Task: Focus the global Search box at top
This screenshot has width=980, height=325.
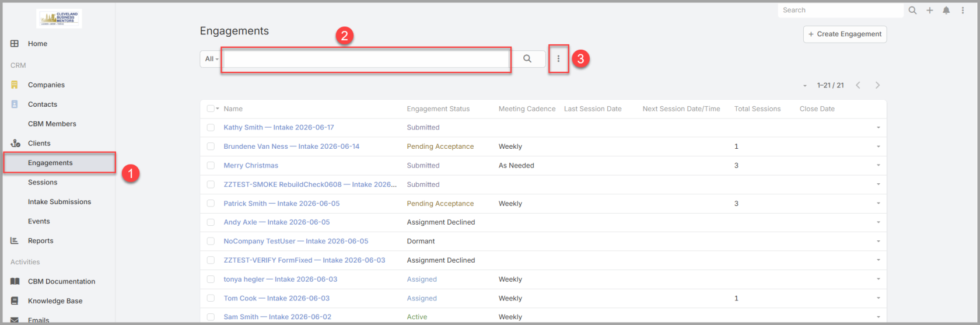Action: (841, 11)
